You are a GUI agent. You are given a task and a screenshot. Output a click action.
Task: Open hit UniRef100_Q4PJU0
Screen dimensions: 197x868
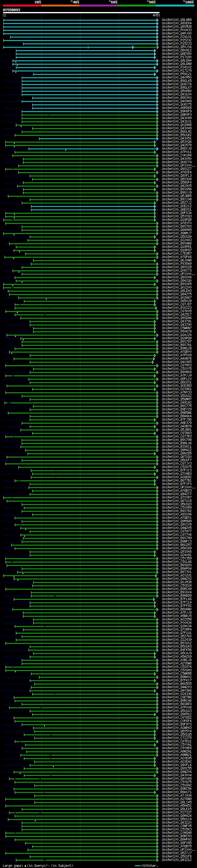pyautogui.click(x=177, y=33)
